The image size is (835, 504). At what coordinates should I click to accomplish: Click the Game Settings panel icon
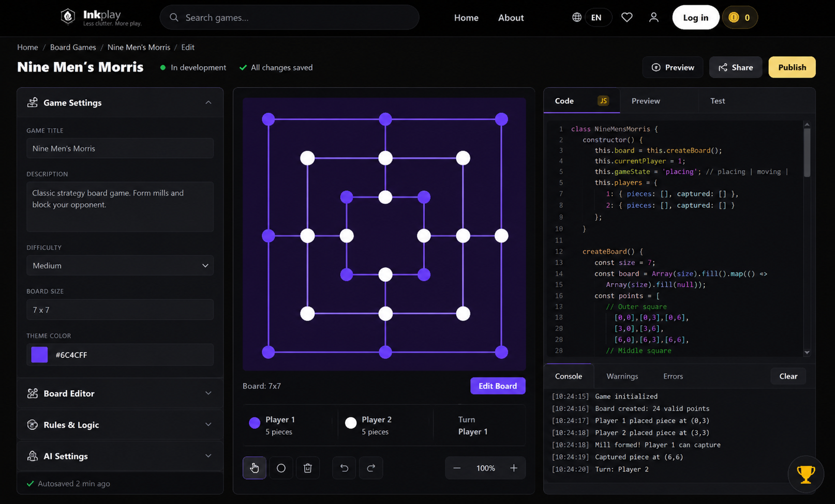coord(33,102)
